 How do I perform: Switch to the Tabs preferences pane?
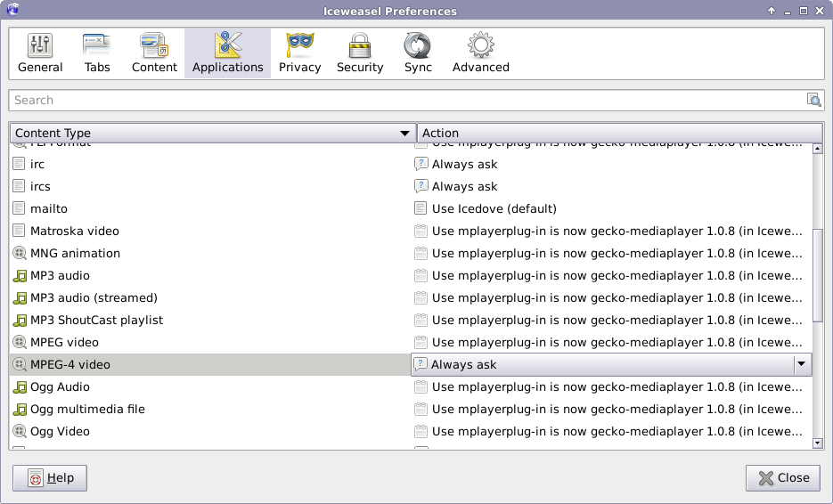pyautogui.click(x=97, y=53)
